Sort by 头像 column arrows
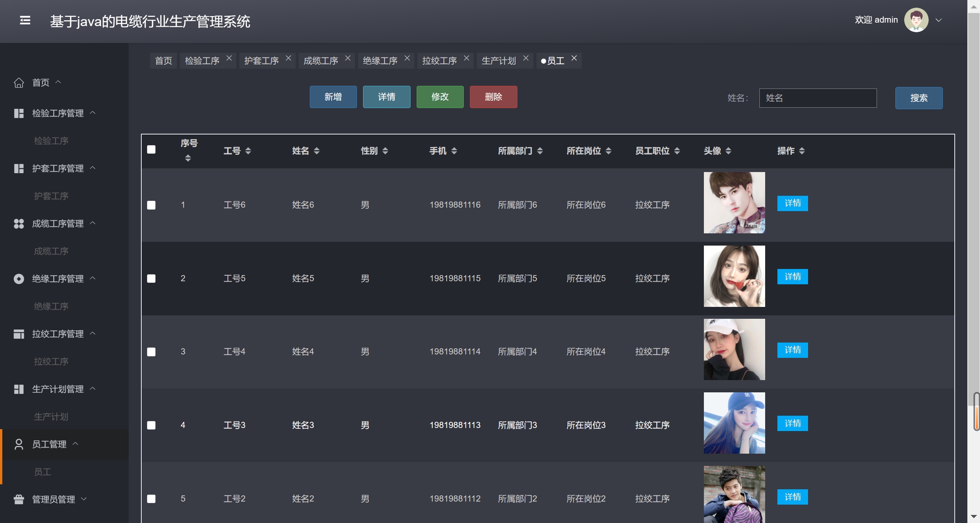 point(728,151)
